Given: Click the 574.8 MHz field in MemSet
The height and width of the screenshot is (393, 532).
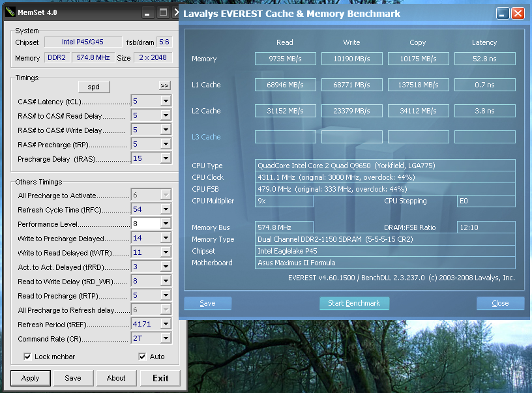Looking at the screenshot, I should coord(93,57).
